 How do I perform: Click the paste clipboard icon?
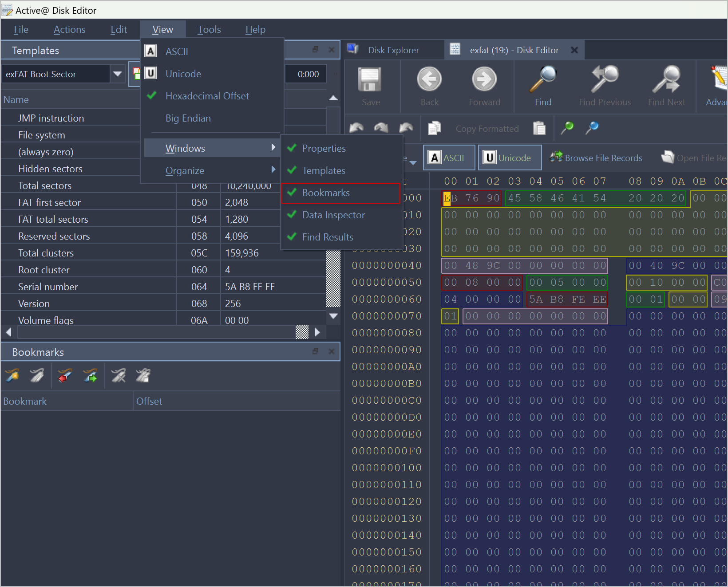(539, 128)
